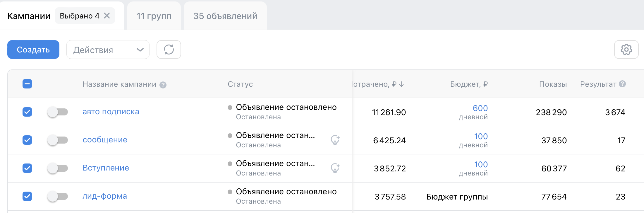Click lightbulb recommendation icon in сообщение row

335,140
